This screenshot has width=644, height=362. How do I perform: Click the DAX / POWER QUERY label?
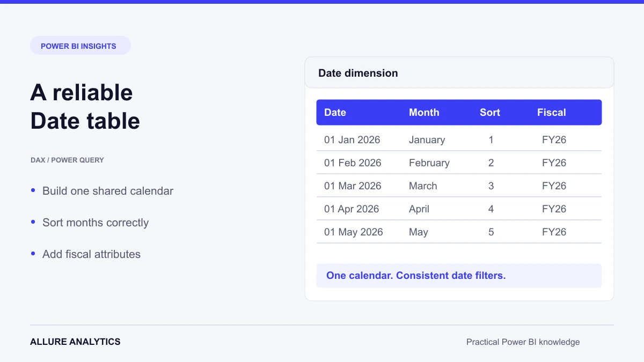point(68,160)
